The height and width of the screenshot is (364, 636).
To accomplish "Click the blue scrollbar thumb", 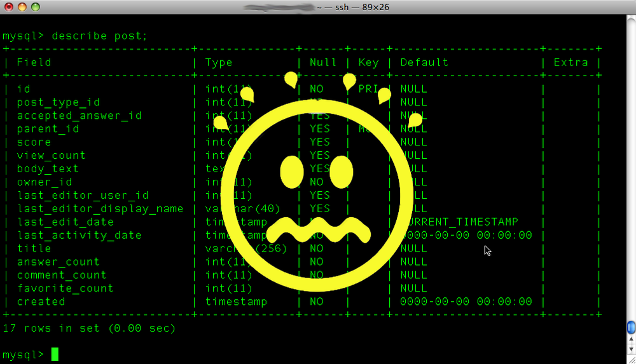I will coord(630,328).
